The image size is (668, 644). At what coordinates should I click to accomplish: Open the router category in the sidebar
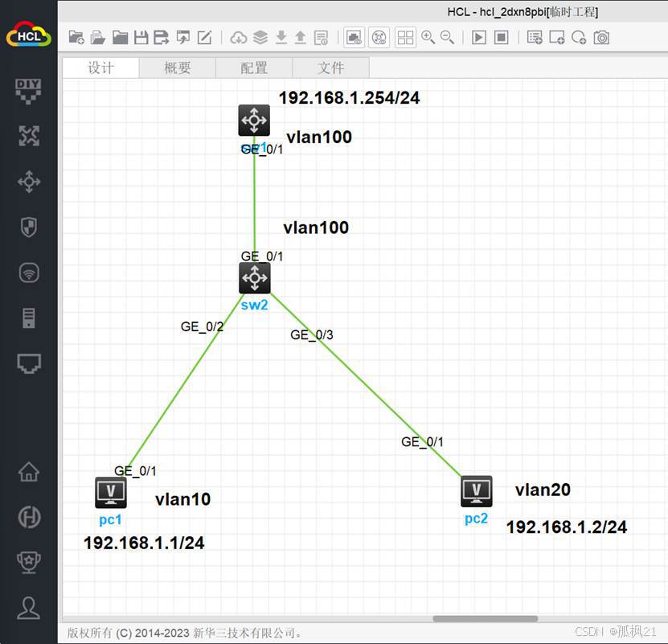(29, 182)
